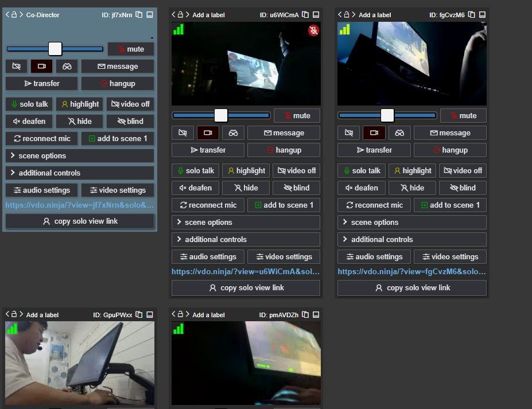The height and width of the screenshot is (409, 532).
Task: Hide guest u6WiCmA
Action: click(x=246, y=188)
